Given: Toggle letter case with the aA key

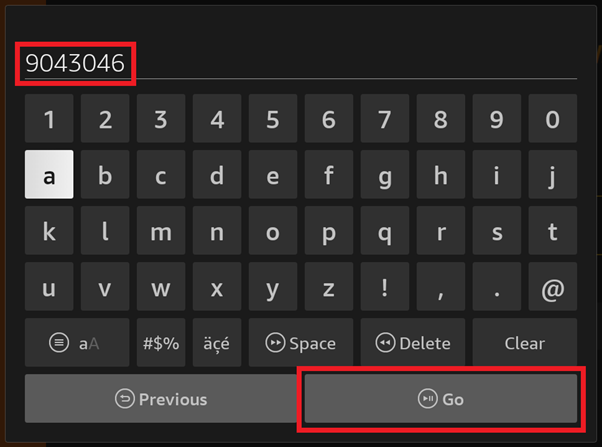Looking at the screenshot, I should tap(77, 343).
